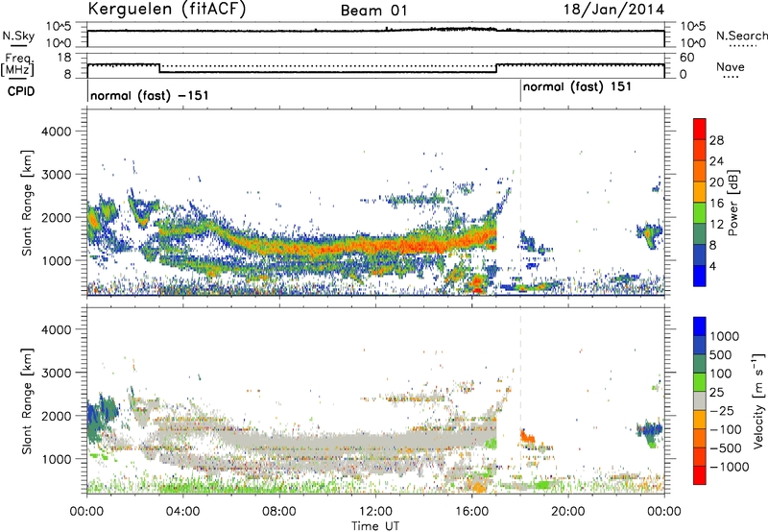The height and width of the screenshot is (532, 768).
Task: Click the CPID change tick before "normal (fast) 151"
Action: [x=520, y=91]
